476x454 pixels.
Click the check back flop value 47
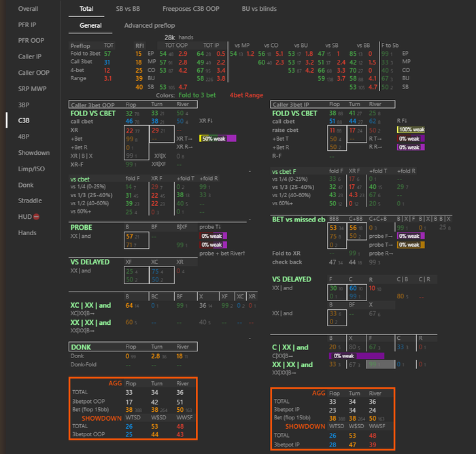click(x=333, y=262)
